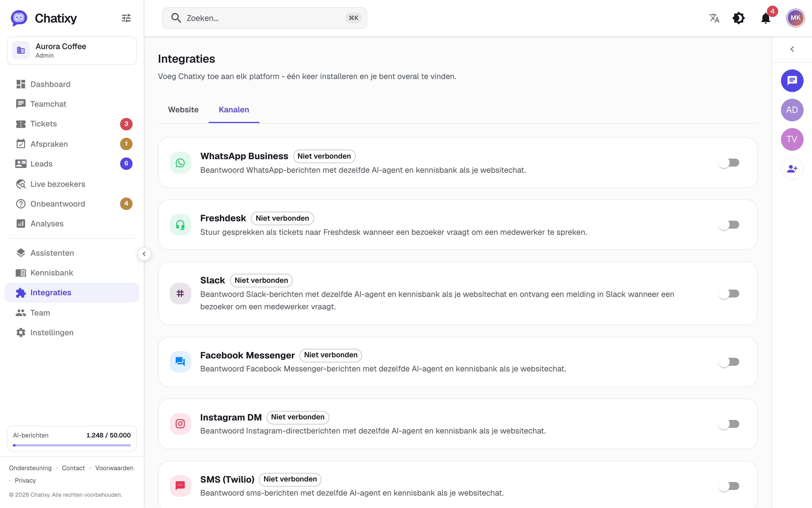This screenshot has height=508, width=812.
Task: Click the Chatixy logo icon
Action: [19, 18]
